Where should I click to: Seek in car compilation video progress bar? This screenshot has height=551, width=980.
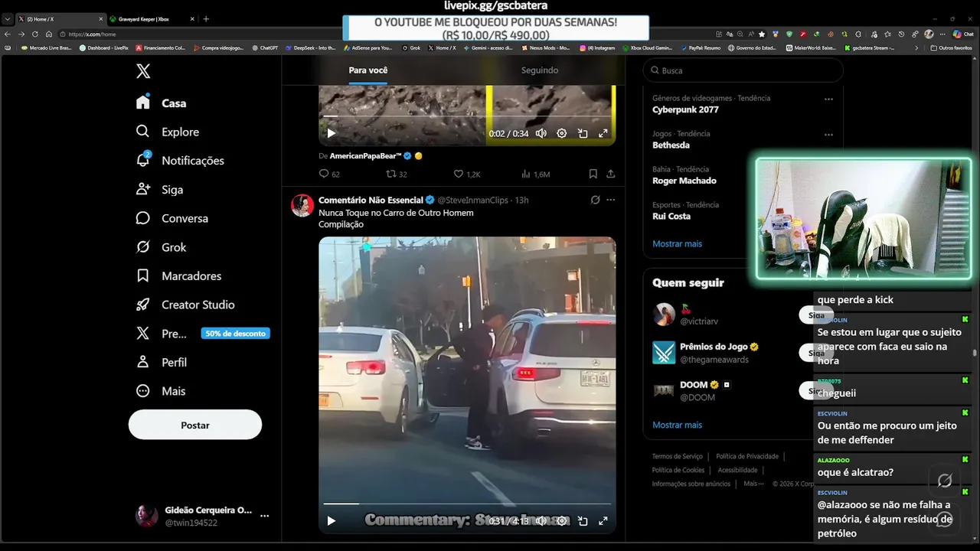pos(467,504)
